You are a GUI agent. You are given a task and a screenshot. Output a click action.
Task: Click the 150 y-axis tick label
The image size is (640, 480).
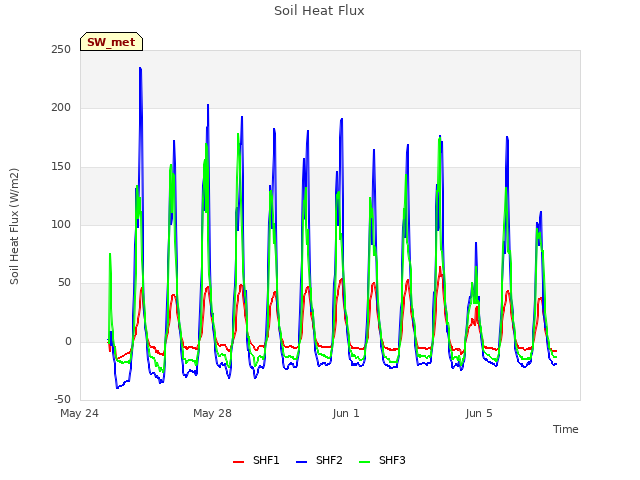pyautogui.click(x=61, y=167)
